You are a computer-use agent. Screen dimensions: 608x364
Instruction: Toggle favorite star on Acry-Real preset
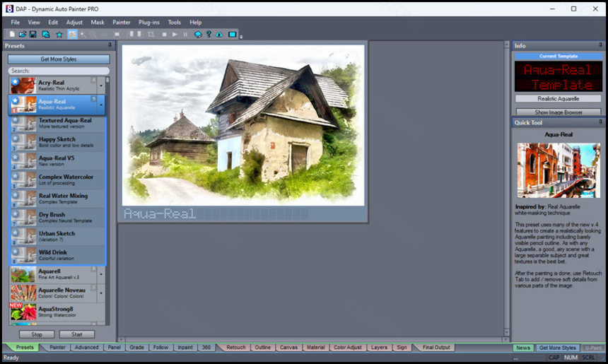tap(15, 81)
